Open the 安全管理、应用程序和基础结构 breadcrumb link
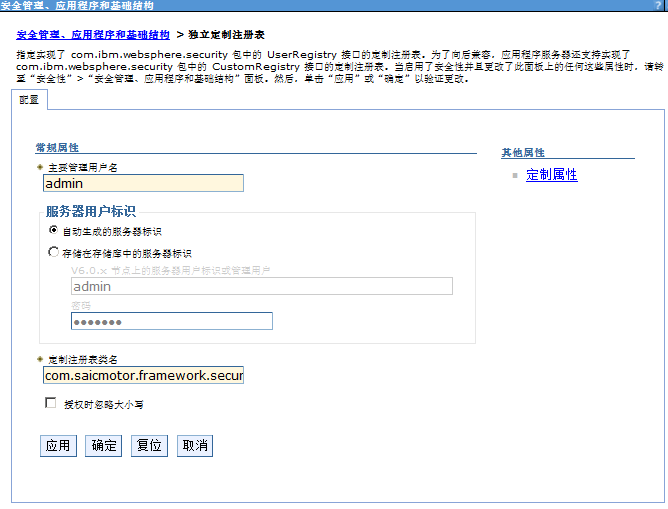This screenshot has width=668, height=509. coord(93,35)
